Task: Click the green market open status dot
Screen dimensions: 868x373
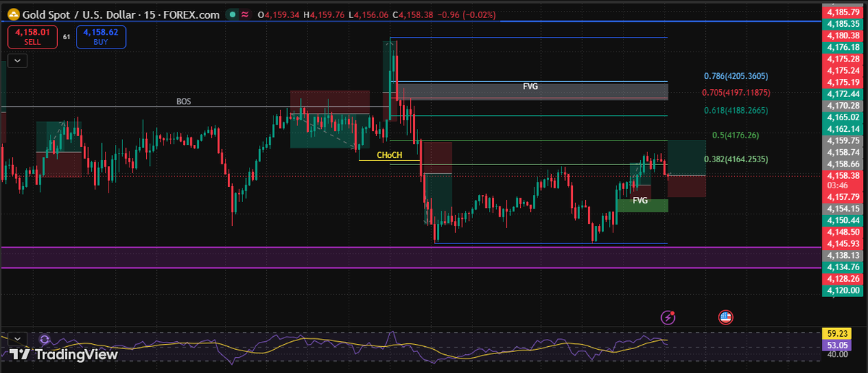Action: tap(232, 14)
